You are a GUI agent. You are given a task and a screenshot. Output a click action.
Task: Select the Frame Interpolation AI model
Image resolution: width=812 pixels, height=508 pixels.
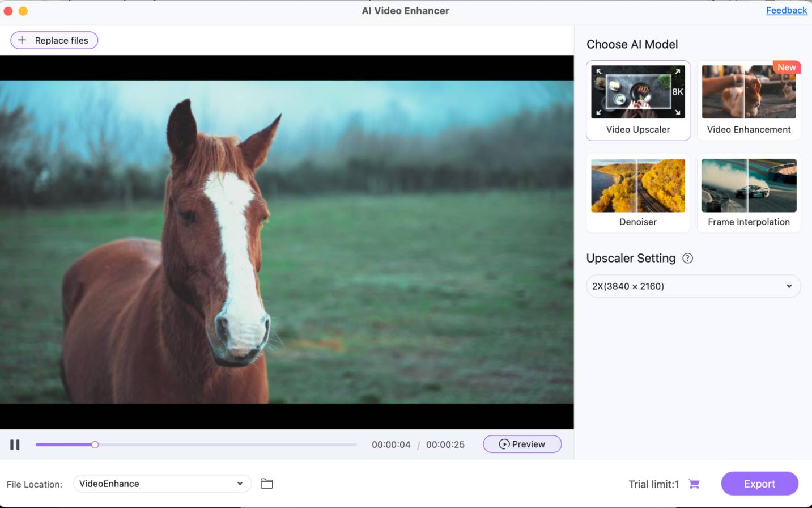pos(749,193)
